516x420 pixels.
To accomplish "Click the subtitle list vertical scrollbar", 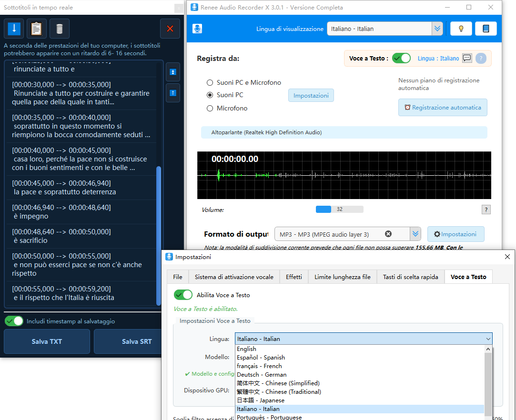I will point(159,236).
